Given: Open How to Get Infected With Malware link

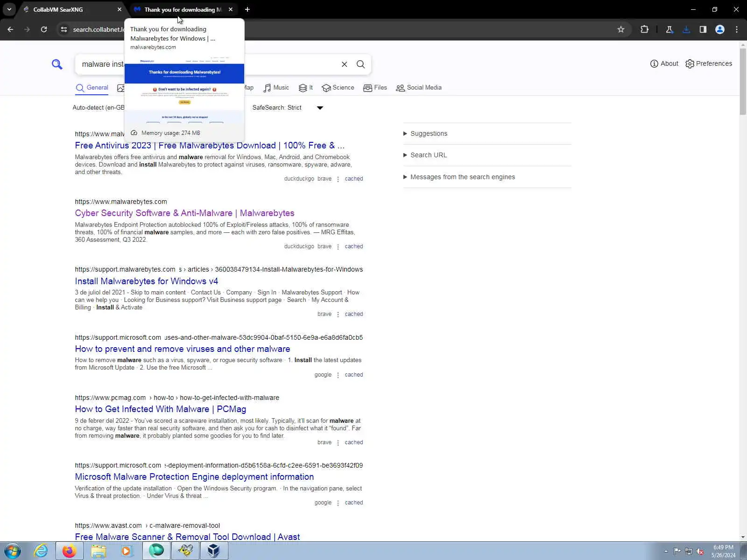Looking at the screenshot, I should (161, 409).
